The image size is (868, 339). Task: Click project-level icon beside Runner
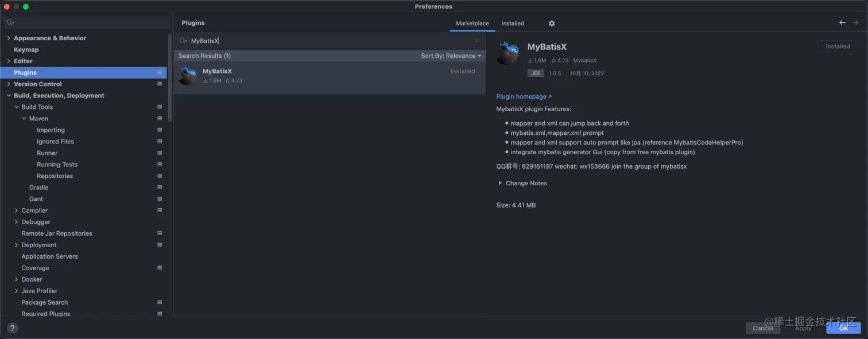click(x=160, y=153)
